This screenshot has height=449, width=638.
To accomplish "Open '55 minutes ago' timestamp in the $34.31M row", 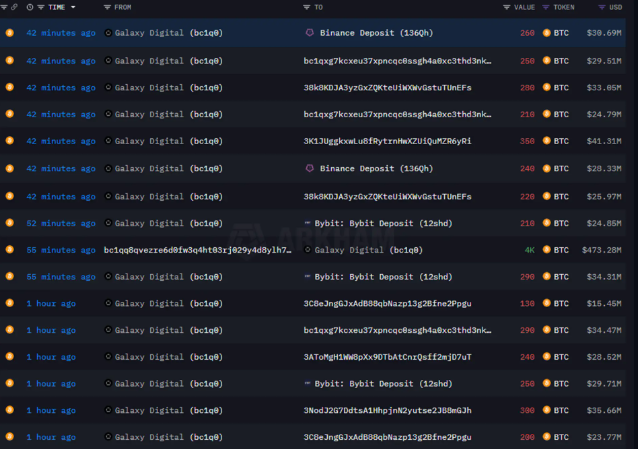I will pyautogui.click(x=61, y=277).
